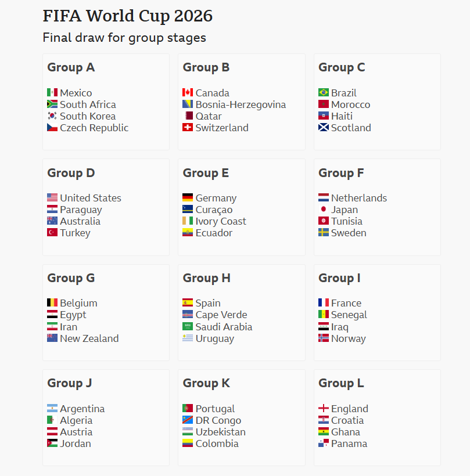470x476 pixels.
Task: Select the Group F heading
Action: (x=341, y=173)
